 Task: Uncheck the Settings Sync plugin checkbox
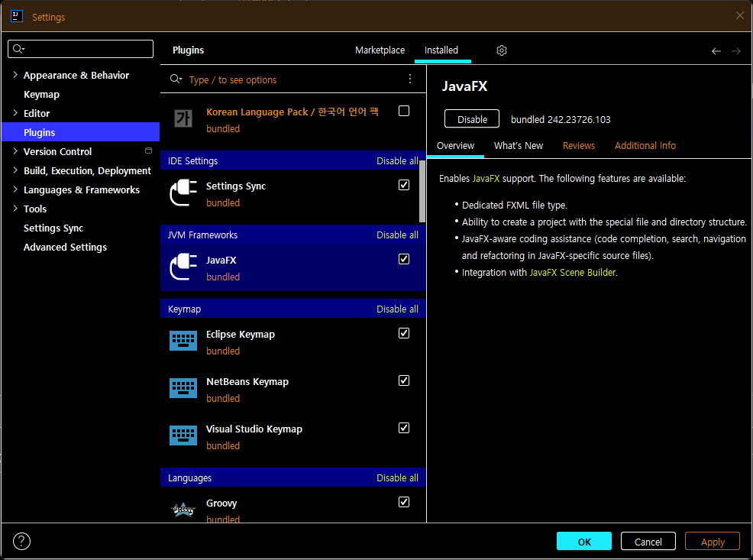404,185
